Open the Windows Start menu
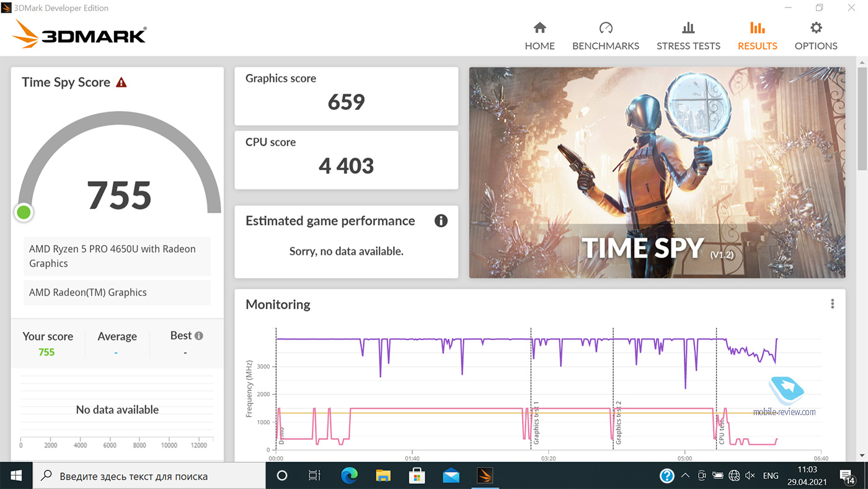 click(15, 476)
